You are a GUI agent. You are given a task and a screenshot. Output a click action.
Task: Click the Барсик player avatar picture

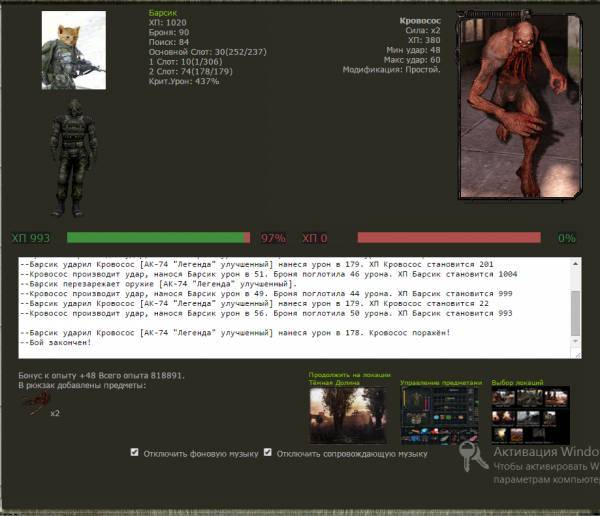73,50
